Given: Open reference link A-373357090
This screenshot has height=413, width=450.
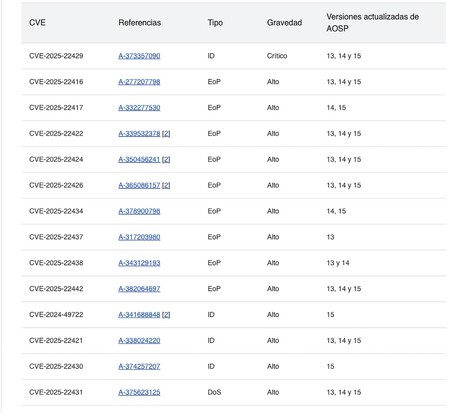Looking at the screenshot, I should 139,56.
